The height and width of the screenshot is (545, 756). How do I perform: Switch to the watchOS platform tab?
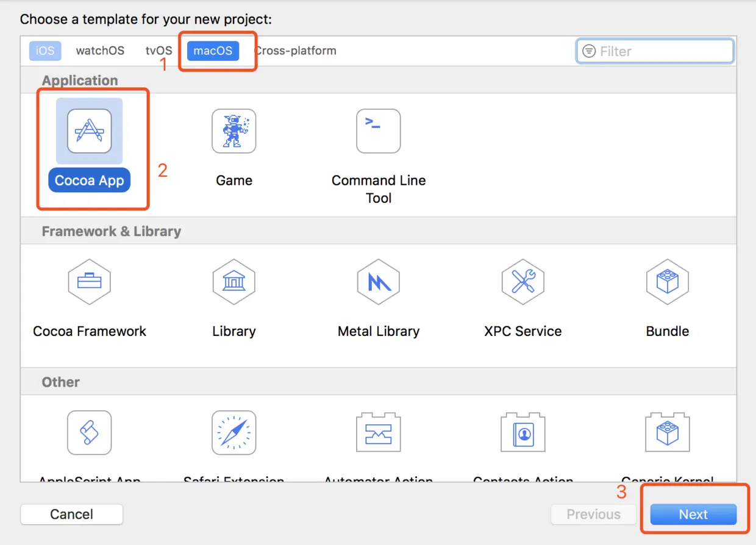click(x=100, y=51)
